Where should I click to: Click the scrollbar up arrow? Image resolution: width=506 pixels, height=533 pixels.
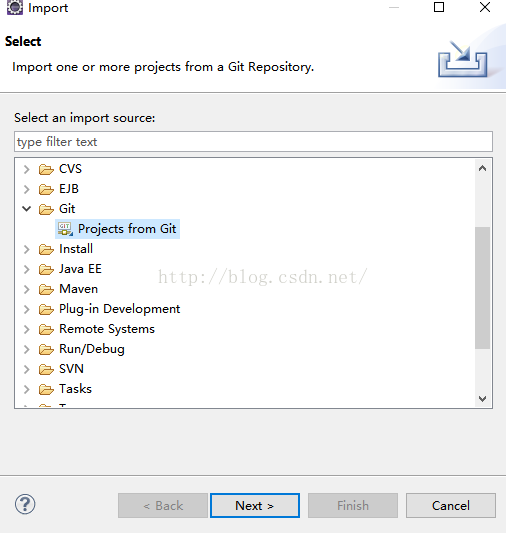coord(483,168)
